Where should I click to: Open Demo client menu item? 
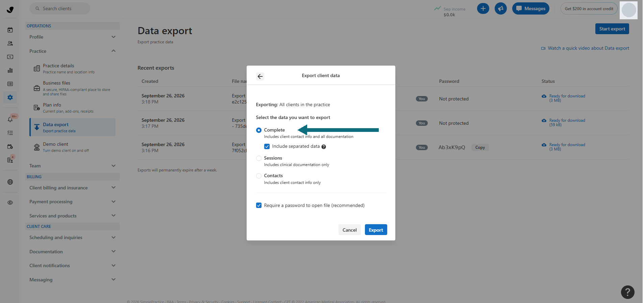72,147
